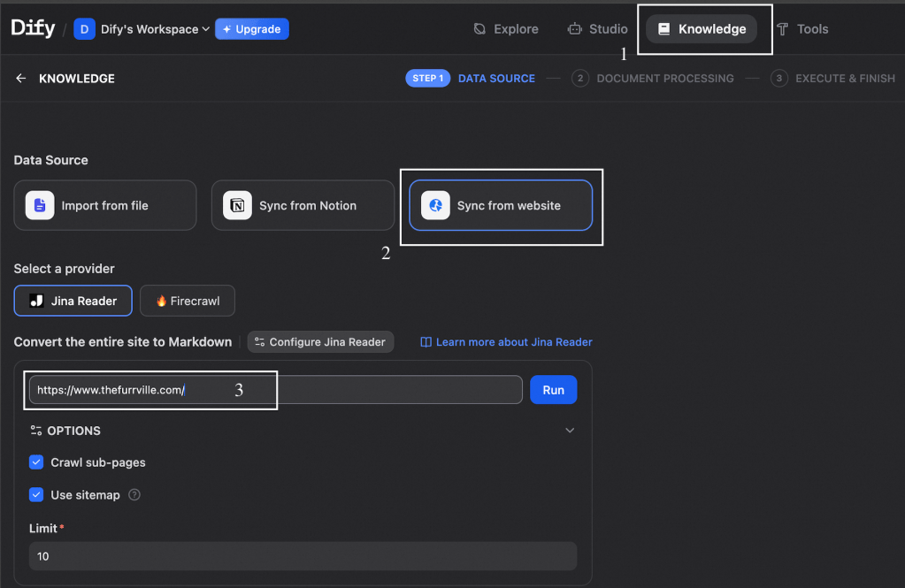Click the Dify logo

point(33,28)
